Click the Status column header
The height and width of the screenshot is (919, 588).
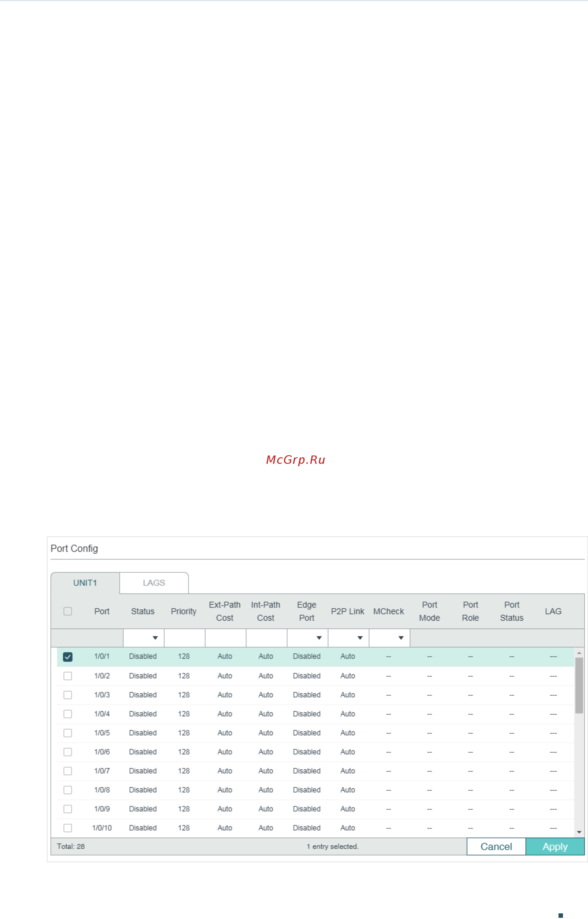[x=143, y=612]
